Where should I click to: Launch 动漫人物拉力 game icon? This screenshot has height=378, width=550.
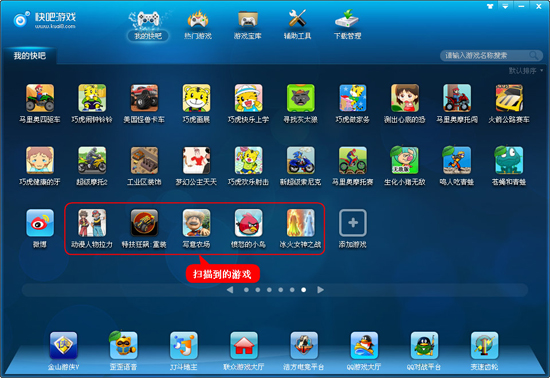(92, 223)
